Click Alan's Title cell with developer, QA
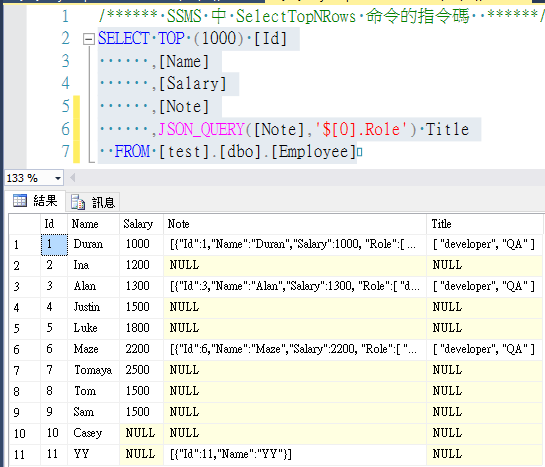545x467 pixels. coord(484,286)
